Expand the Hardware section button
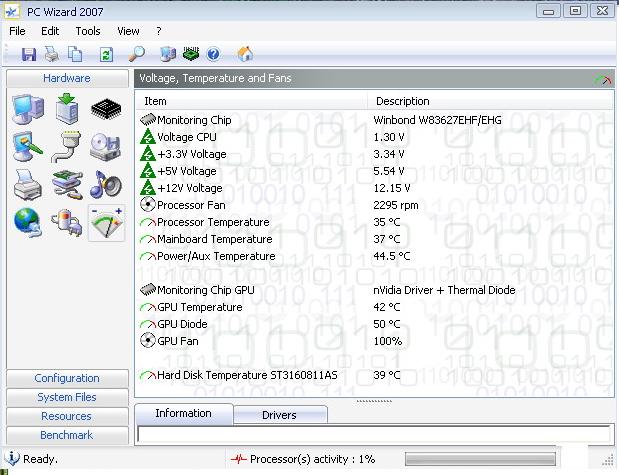 coord(68,78)
